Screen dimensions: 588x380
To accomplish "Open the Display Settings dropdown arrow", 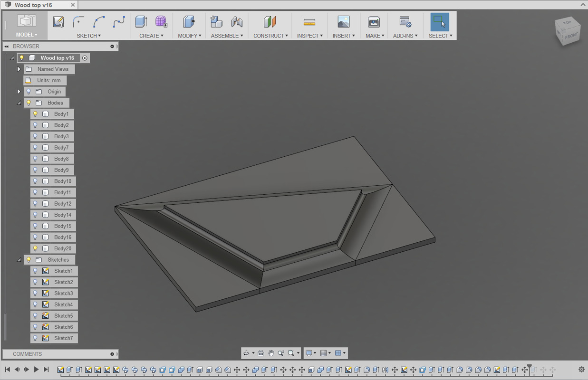I will pos(315,353).
